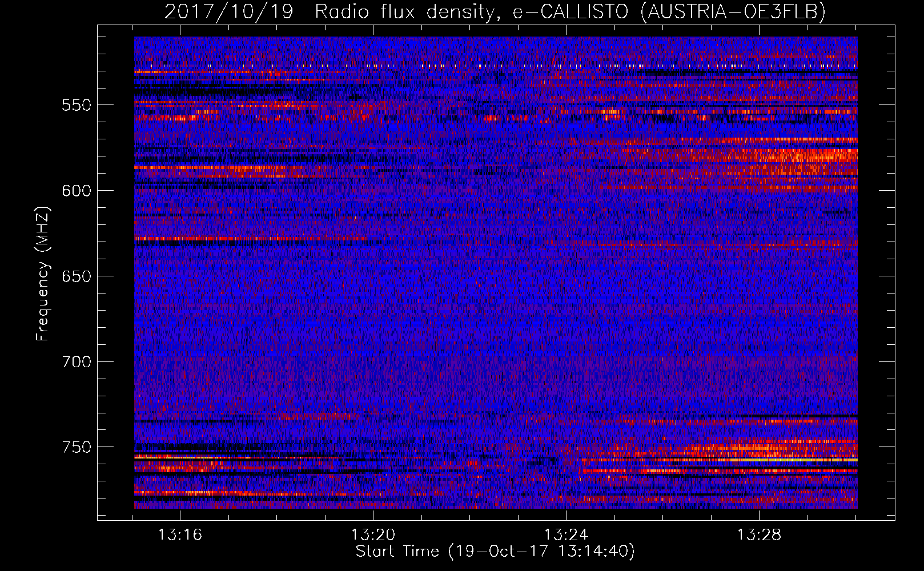Click the 600 frequency tick label
The height and width of the screenshot is (571, 924).
pos(77,191)
